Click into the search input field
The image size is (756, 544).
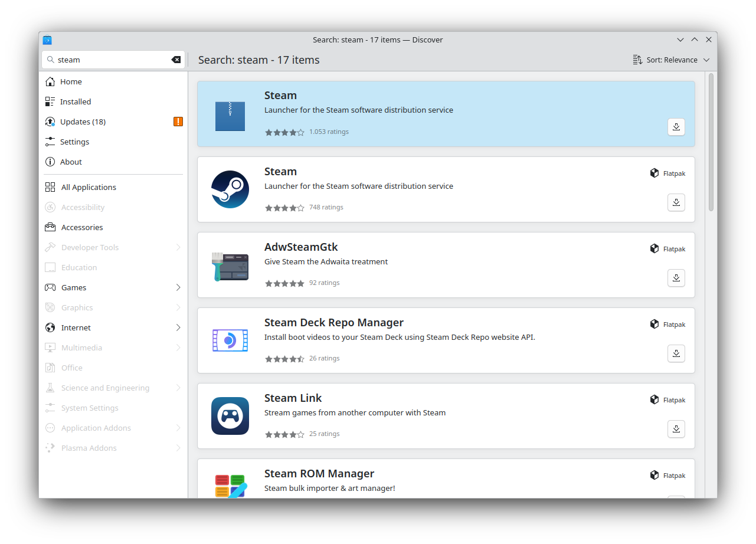coord(112,60)
